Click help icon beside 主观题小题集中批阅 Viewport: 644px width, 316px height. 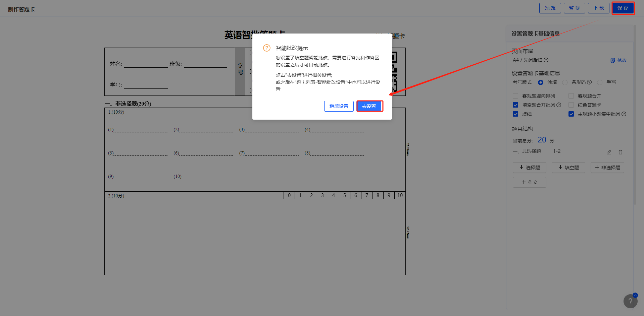624,114
